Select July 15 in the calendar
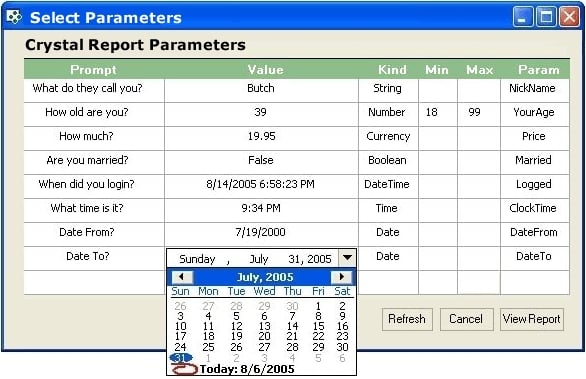Viewport: 586px width, 379px height. (x=318, y=326)
